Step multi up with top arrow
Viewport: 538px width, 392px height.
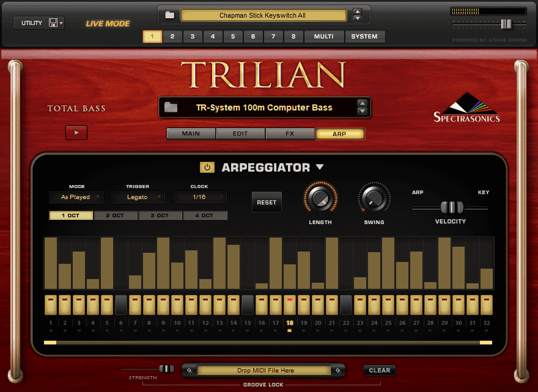click(x=358, y=12)
